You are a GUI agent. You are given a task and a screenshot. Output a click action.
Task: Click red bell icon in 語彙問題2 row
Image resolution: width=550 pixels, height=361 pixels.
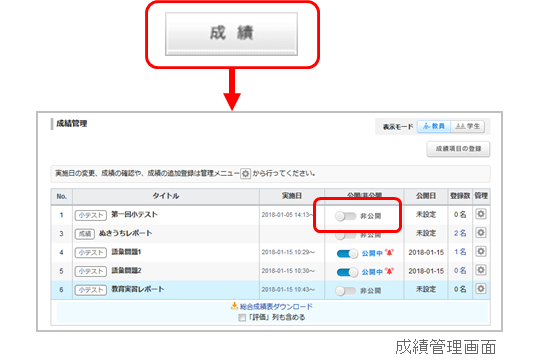pos(389,271)
